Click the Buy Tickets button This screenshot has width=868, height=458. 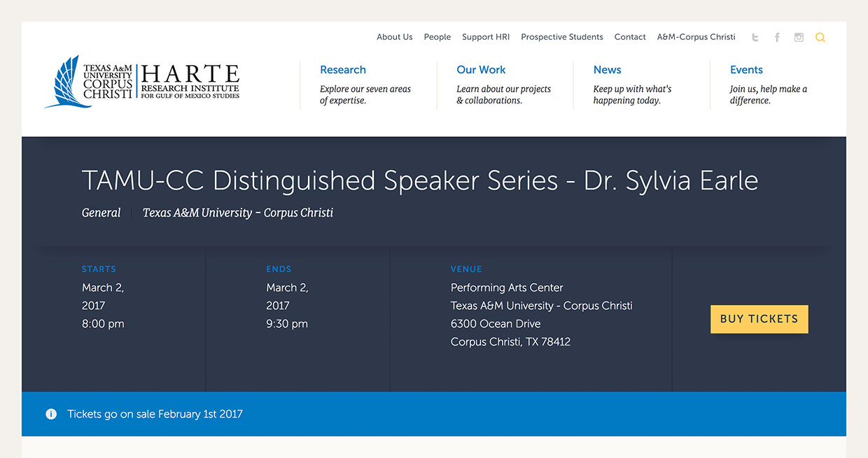click(759, 319)
